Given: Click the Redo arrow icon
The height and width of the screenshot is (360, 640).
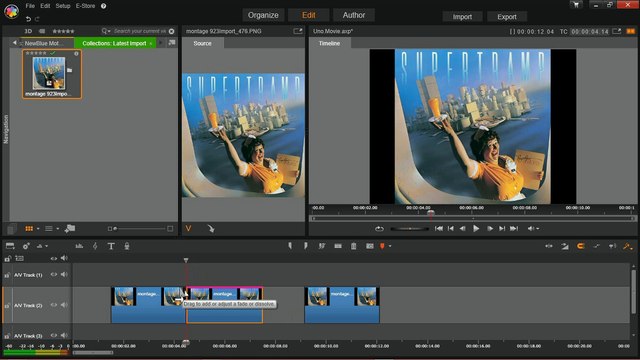Looking at the screenshot, I should 37,19.
